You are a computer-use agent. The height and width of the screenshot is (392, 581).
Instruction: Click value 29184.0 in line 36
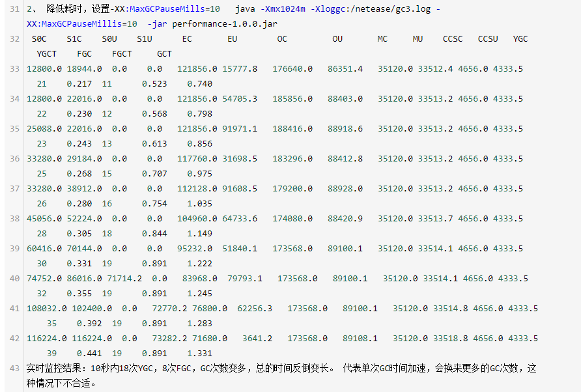tap(84, 159)
